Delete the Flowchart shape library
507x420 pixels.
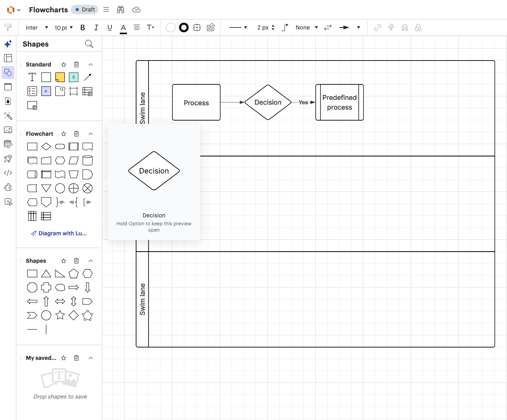[76, 134]
